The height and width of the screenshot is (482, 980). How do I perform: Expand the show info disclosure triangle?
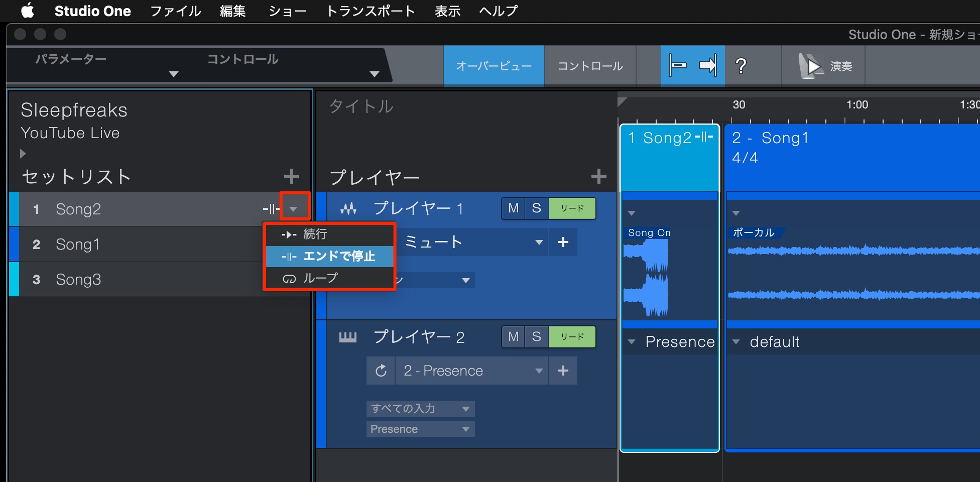[x=23, y=154]
